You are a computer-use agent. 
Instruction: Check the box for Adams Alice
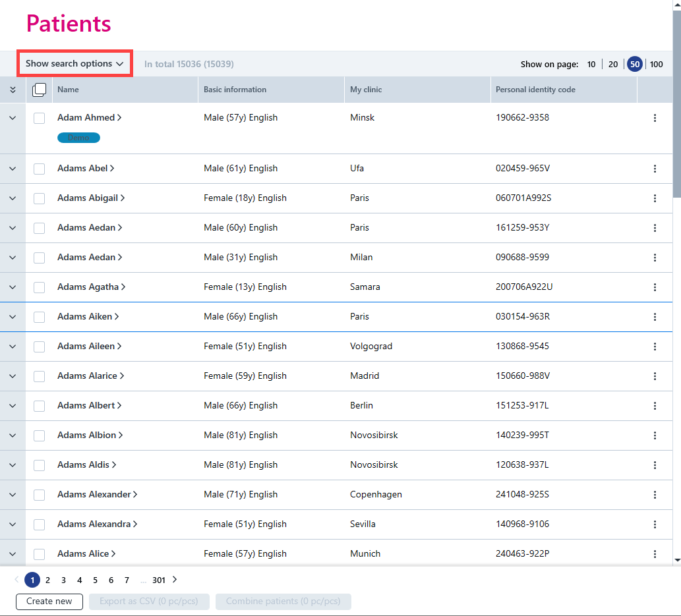coord(39,554)
